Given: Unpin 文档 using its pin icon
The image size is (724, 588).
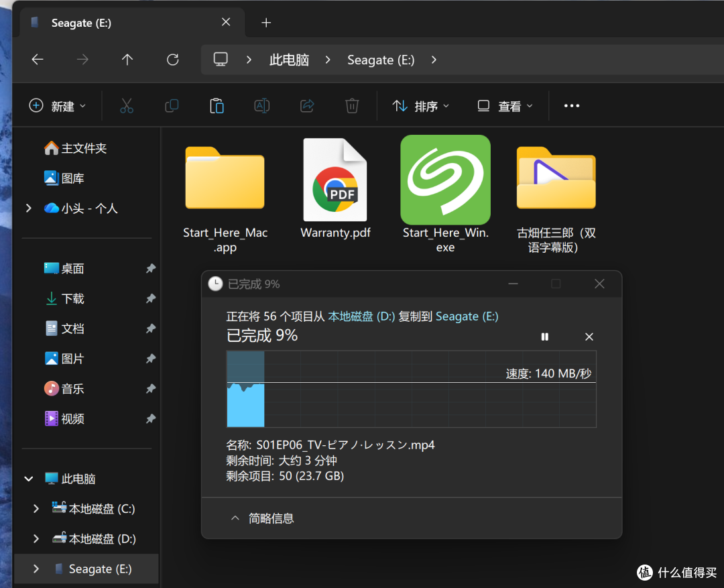Looking at the screenshot, I should click(151, 329).
